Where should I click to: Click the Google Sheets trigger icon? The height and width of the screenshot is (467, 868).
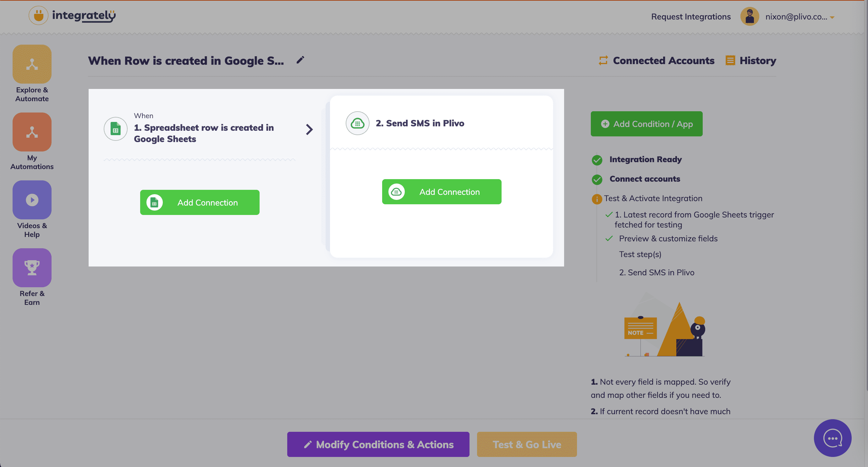(116, 129)
